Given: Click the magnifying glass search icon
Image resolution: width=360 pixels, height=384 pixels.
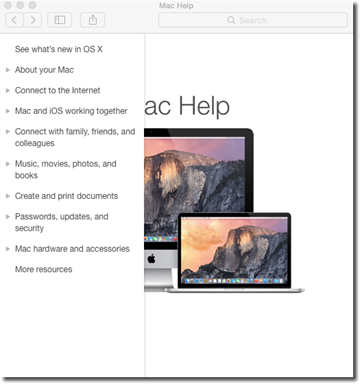Looking at the screenshot, I should (x=231, y=20).
